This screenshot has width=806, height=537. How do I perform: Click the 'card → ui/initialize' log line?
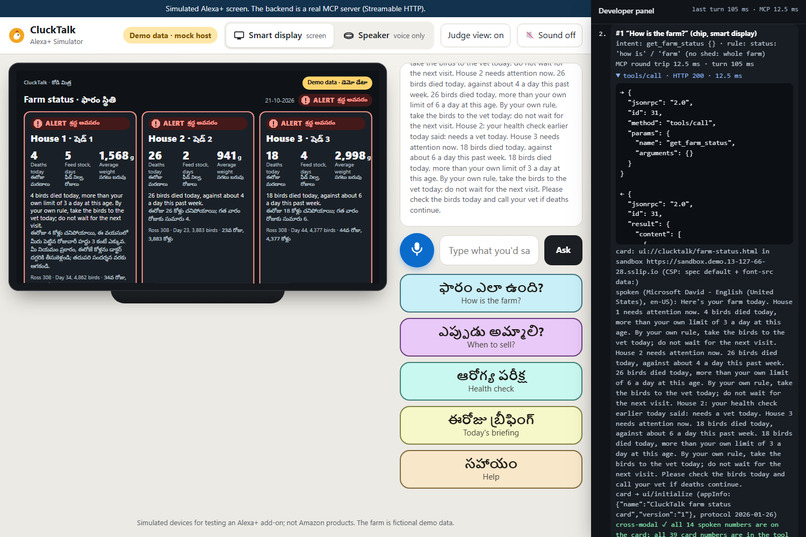[x=698, y=504]
